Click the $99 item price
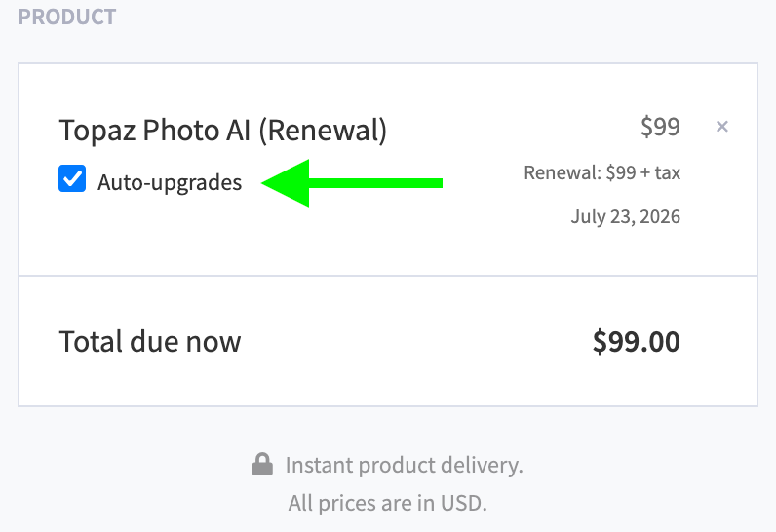Viewport: 776px width, 532px height. click(x=660, y=127)
